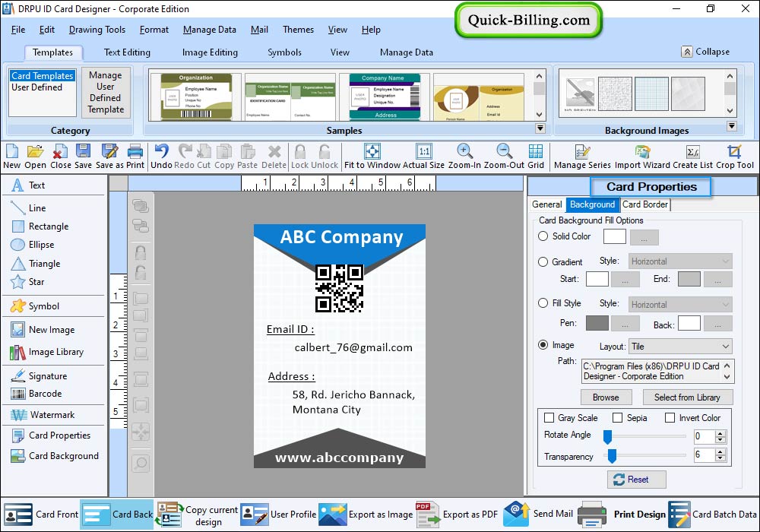Click Export as PDF
The height and width of the screenshot is (532, 760).
pyautogui.click(x=457, y=514)
